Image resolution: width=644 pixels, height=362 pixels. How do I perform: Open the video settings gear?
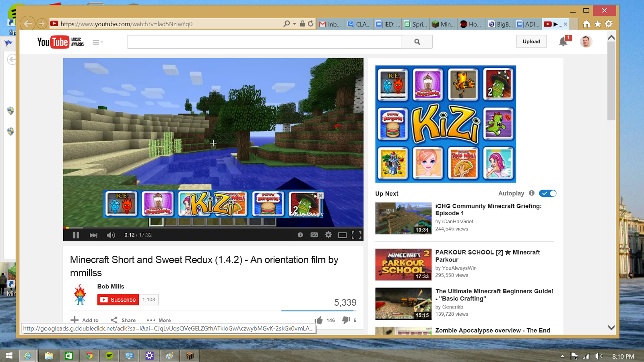[328, 235]
